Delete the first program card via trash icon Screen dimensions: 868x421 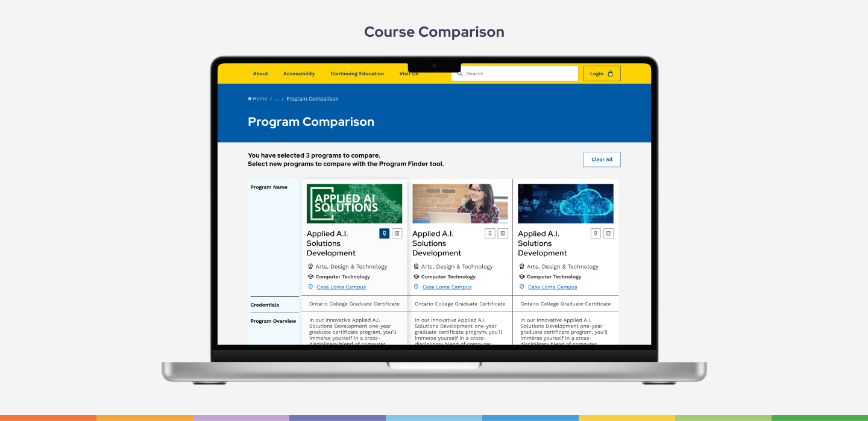click(397, 234)
